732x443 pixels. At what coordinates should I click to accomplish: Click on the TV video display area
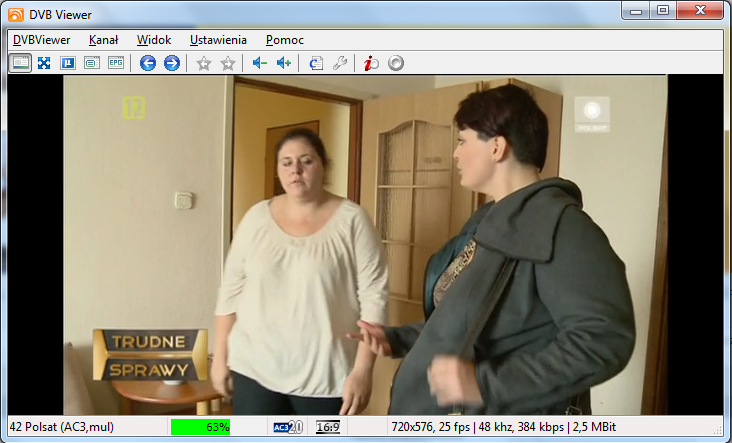click(x=366, y=245)
